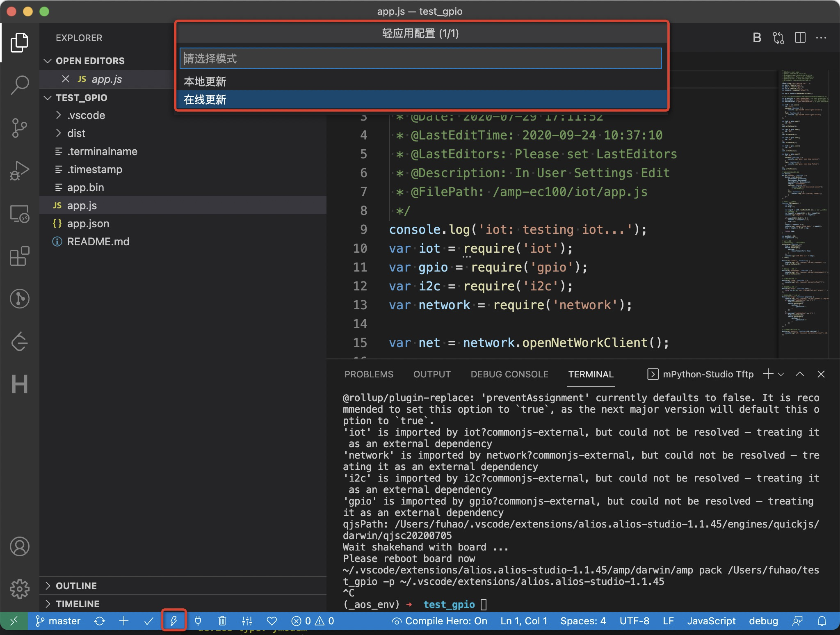Open the Remote Explorer icon
The width and height of the screenshot is (840, 635).
point(19,213)
